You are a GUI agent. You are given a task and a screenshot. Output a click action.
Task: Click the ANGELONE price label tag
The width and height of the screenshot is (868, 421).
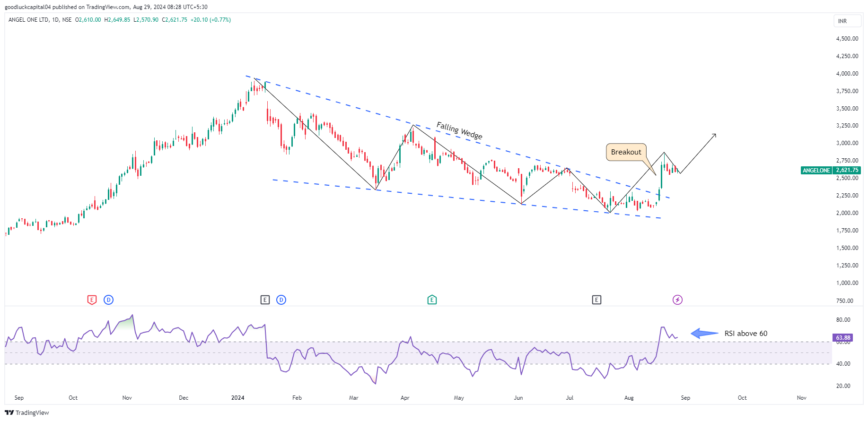click(816, 170)
